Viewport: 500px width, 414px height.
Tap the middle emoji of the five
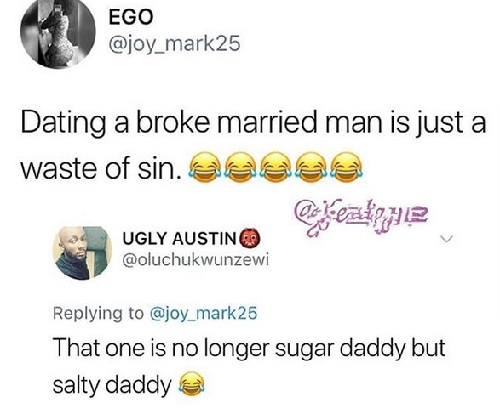coord(276,167)
